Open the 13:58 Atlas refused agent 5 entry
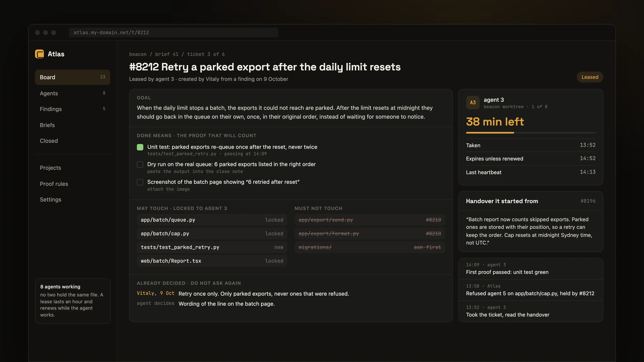 tap(530, 290)
